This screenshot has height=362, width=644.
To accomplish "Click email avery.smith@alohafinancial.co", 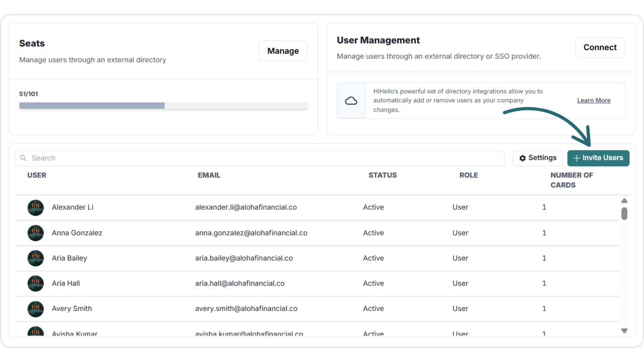I will pos(246,309).
